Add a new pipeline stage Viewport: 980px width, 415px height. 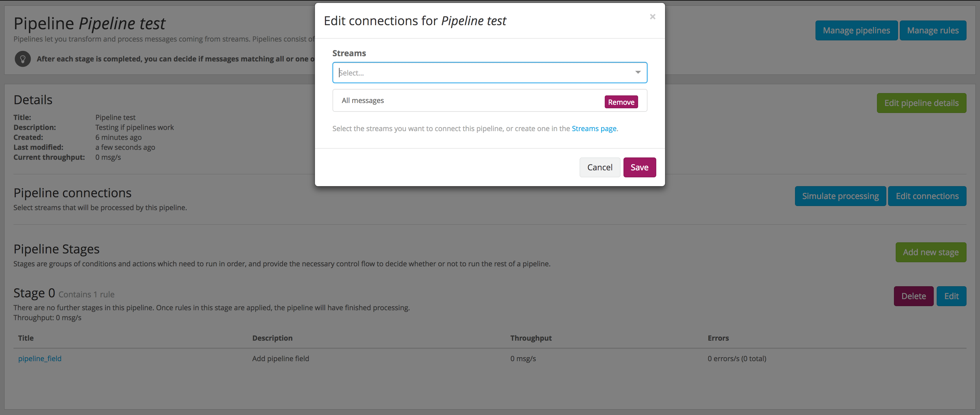click(931, 252)
